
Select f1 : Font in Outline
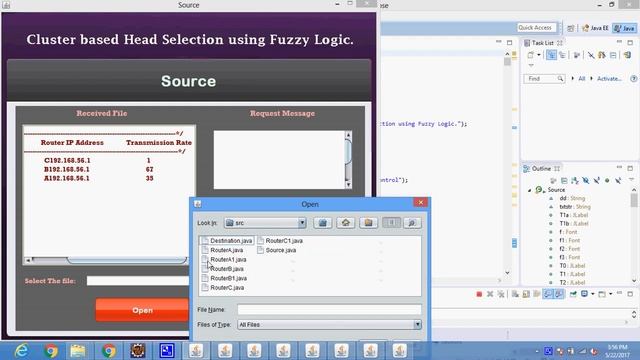click(569, 240)
